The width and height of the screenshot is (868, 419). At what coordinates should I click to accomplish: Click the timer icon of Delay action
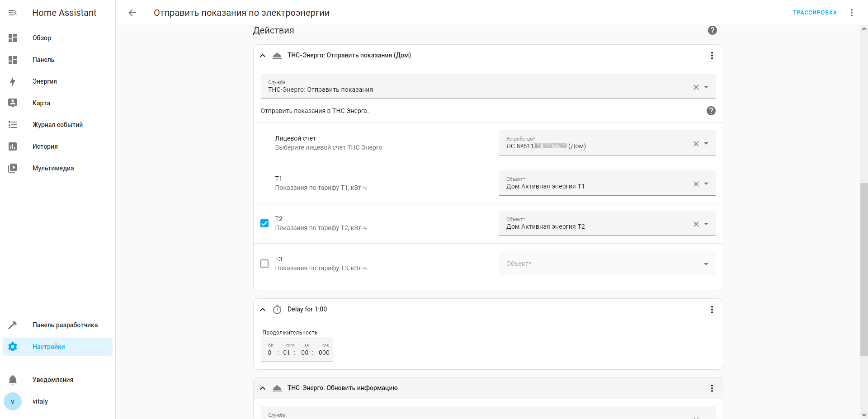point(277,310)
